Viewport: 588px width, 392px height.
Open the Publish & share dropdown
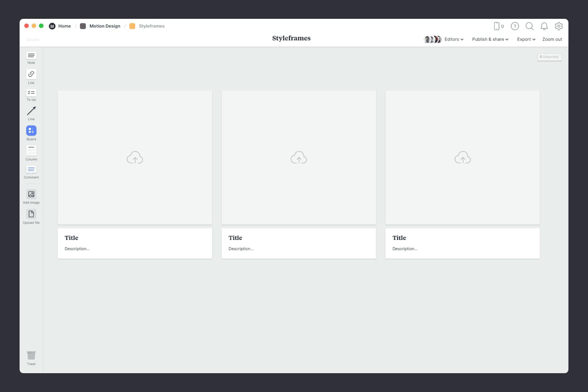(x=490, y=39)
